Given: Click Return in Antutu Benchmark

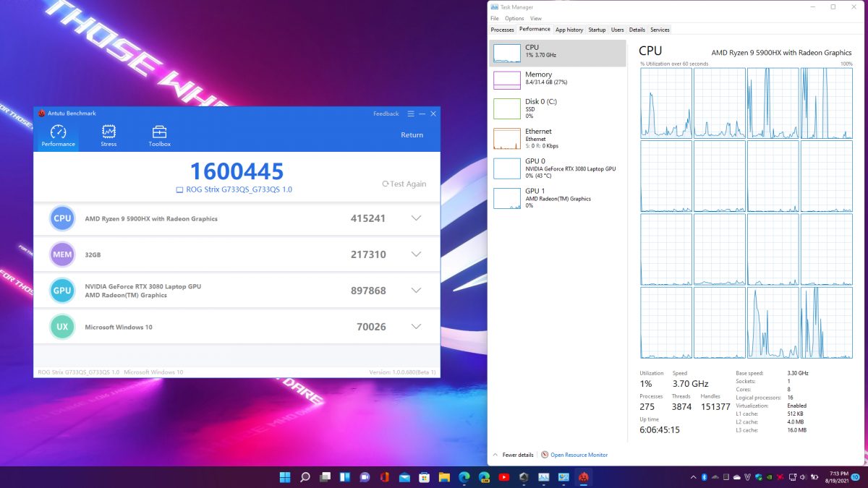Looking at the screenshot, I should coord(412,135).
